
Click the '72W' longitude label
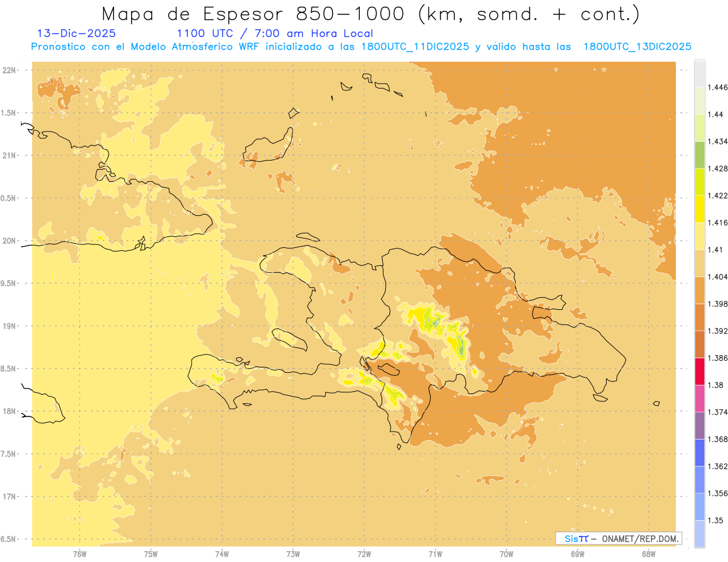coord(364,554)
